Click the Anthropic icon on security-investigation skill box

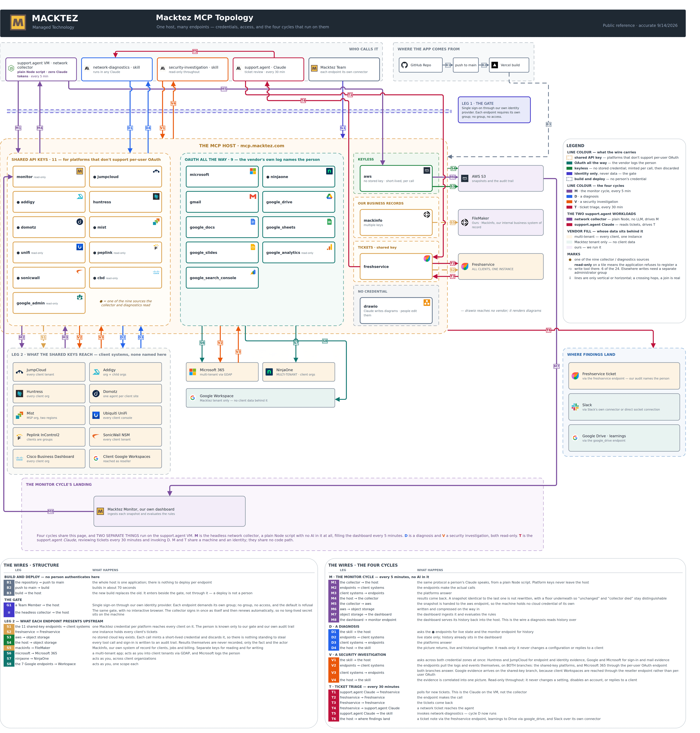(163, 68)
